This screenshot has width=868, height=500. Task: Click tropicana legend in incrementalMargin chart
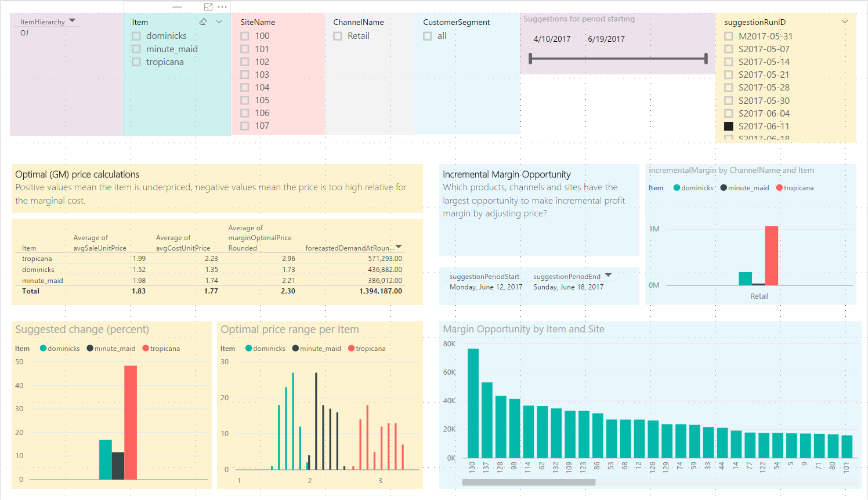pos(795,188)
